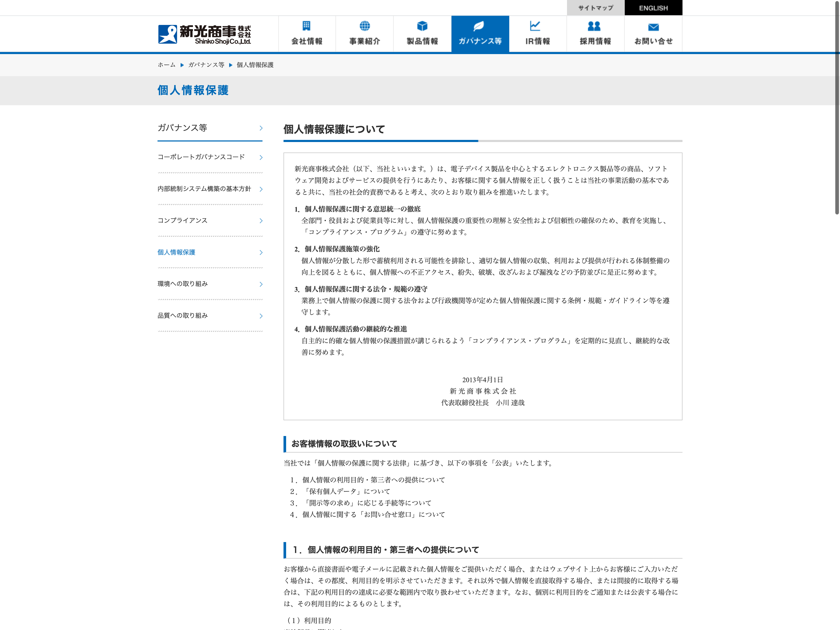Click the envelope icon above お問い合せ
Viewport: 840px width, 630px height.
(653, 27)
